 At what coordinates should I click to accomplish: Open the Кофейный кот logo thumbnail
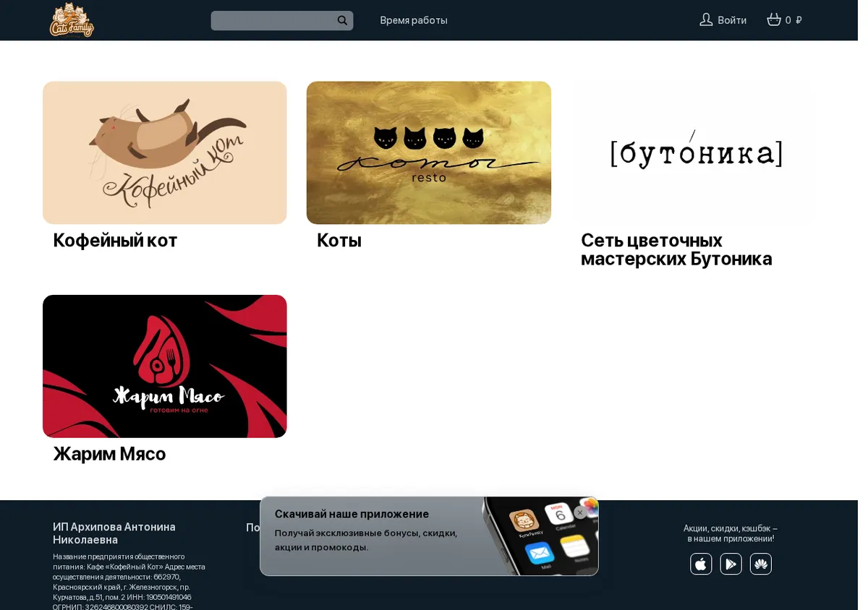click(165, 152)
